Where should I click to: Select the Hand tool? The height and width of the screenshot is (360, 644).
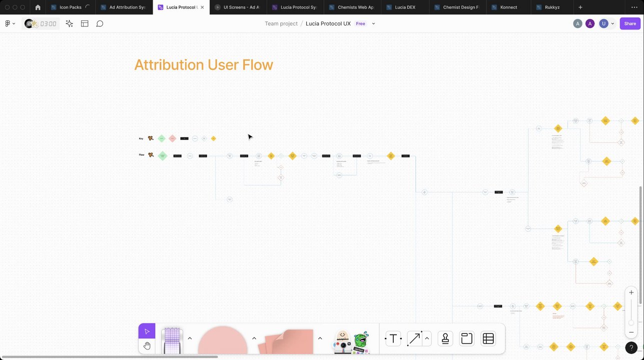[147, 346]
